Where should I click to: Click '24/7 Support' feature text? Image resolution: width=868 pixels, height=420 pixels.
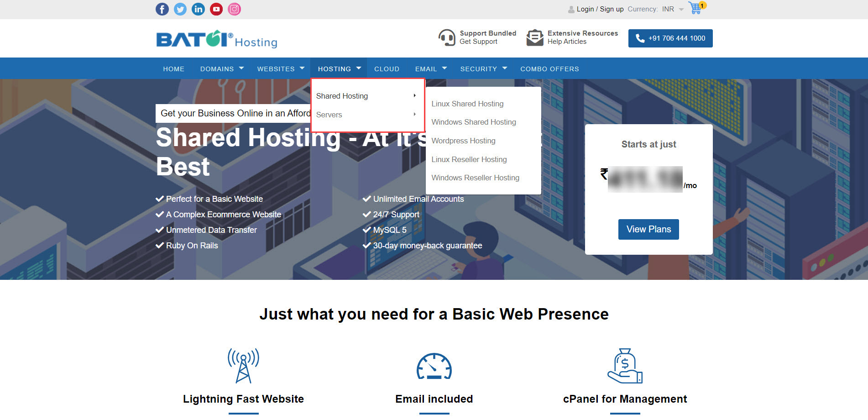(x=396, y=215)
